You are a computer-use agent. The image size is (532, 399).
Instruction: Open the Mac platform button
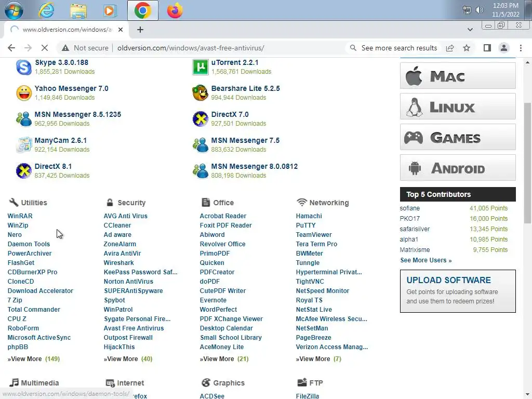click(x=458, y=76)
